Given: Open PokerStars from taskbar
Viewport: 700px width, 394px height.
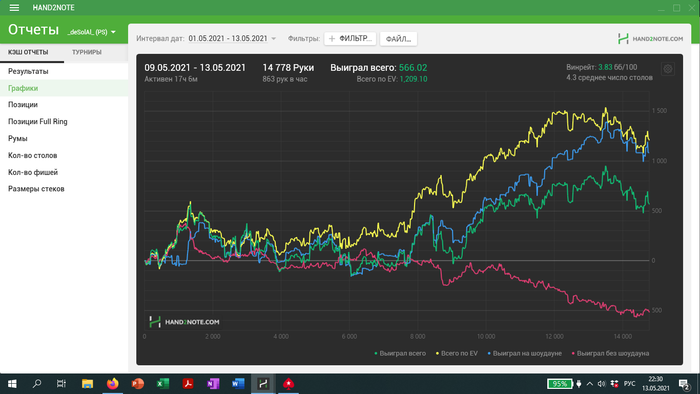Looking at the screenshot, I should click(x=288, y=384).
